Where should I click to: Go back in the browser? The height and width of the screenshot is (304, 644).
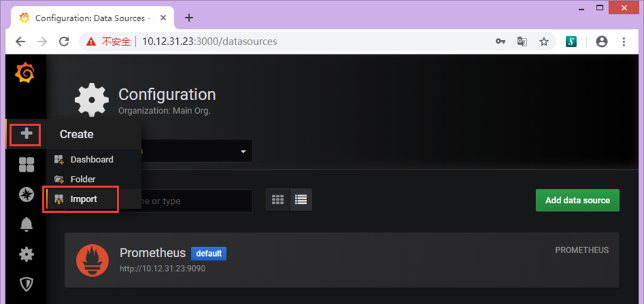(x=20, y=41)
